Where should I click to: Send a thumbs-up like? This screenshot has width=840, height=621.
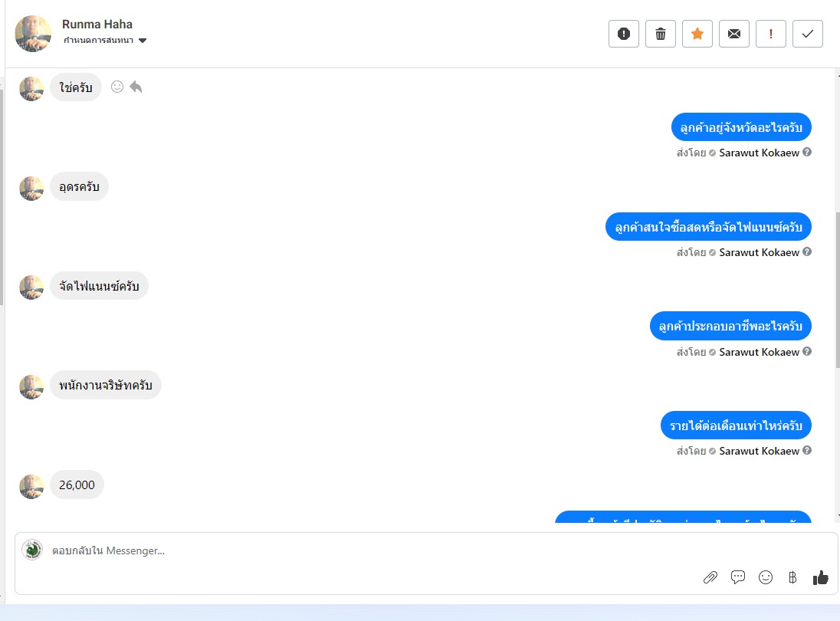coord(820,577)
